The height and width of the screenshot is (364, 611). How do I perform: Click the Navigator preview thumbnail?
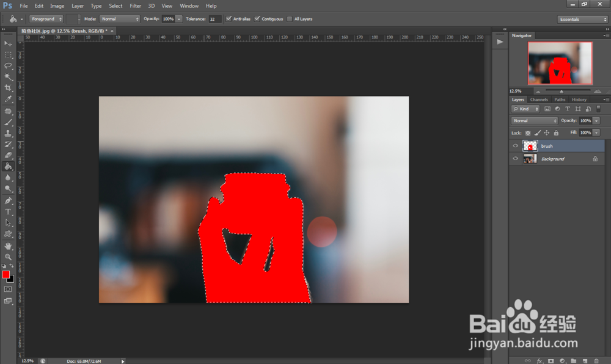coord(560,63)
